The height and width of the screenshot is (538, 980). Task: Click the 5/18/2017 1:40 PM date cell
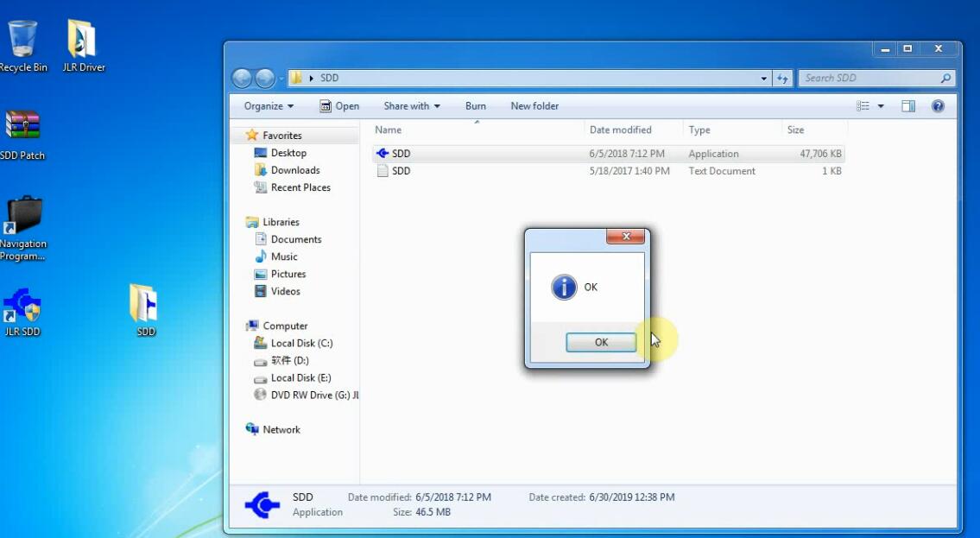pos(629,171)
